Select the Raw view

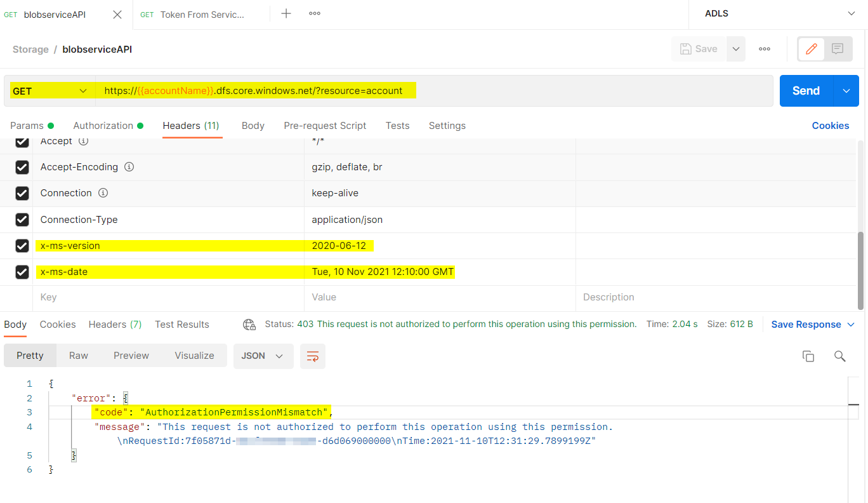[x=79, y=356]
